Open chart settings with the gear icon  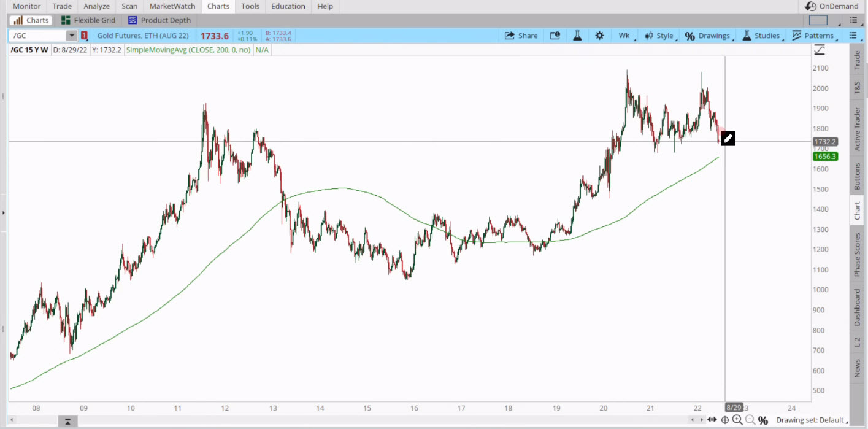click(599, 36)
